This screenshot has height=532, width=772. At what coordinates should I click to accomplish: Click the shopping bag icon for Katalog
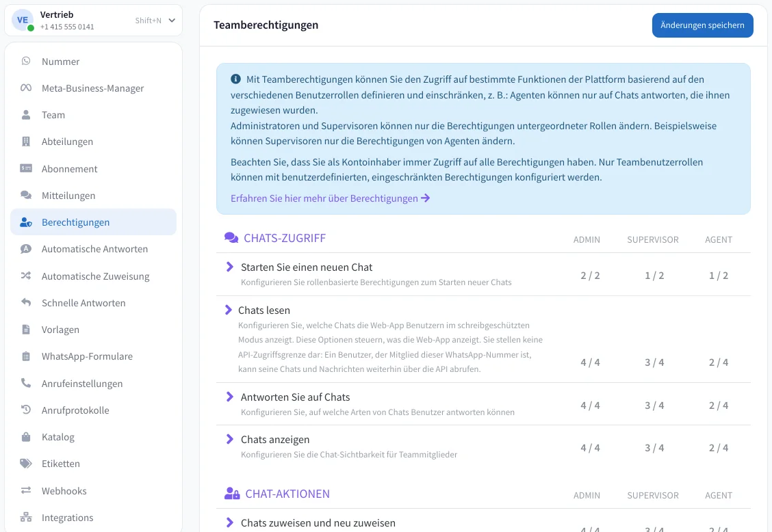coord(26,436)
